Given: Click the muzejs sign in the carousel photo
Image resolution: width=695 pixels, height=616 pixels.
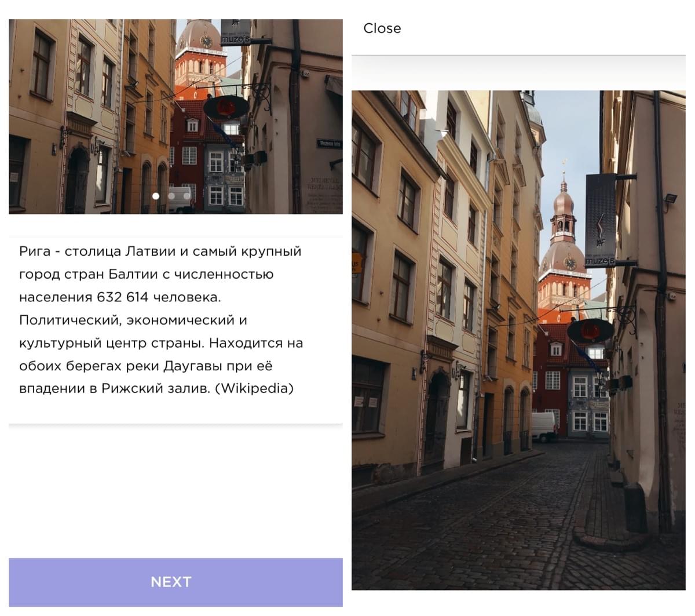Looking at the screenshot, I should (x=236, y=32).
